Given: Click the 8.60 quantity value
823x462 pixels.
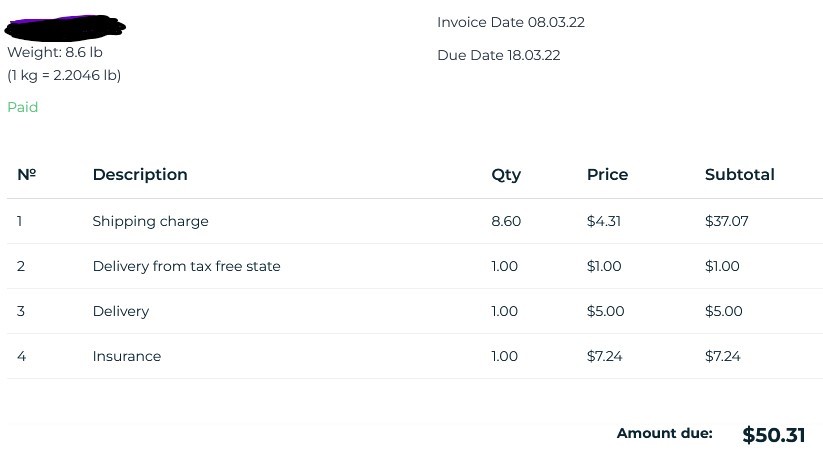Looking at the screenshot, I should pyautogui.click(x=506, y=221).
